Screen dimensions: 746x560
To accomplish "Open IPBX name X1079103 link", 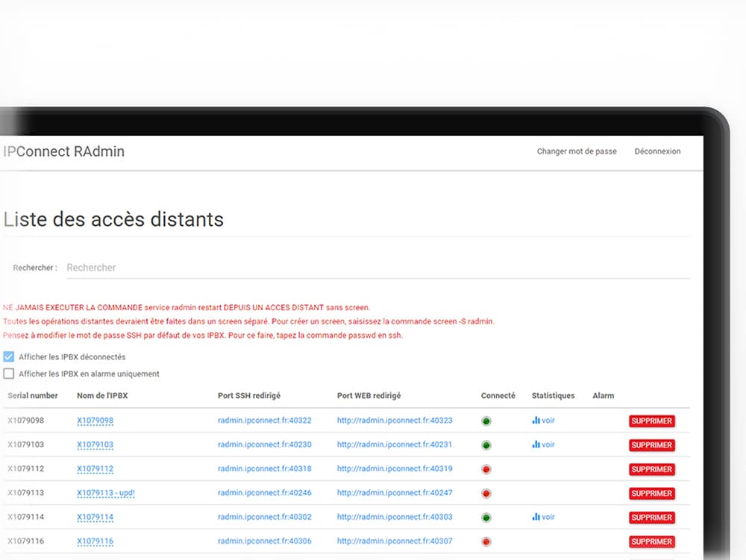I will click(95, 445).
